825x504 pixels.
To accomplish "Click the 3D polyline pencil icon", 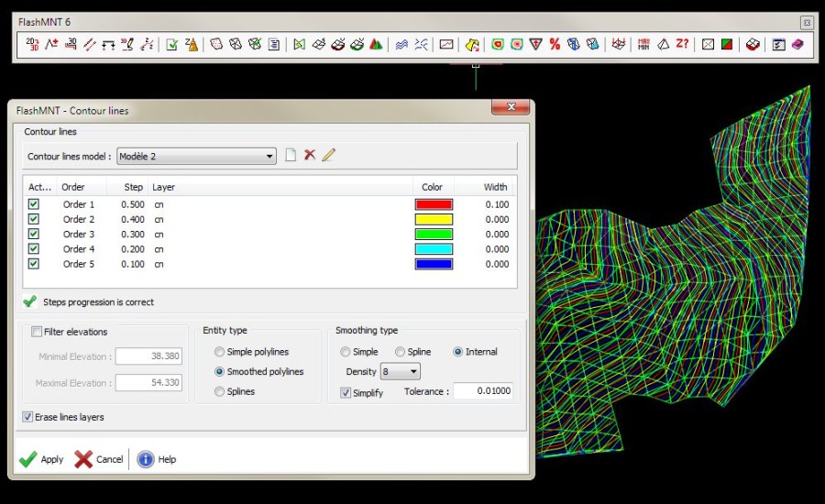I will 127,44.
